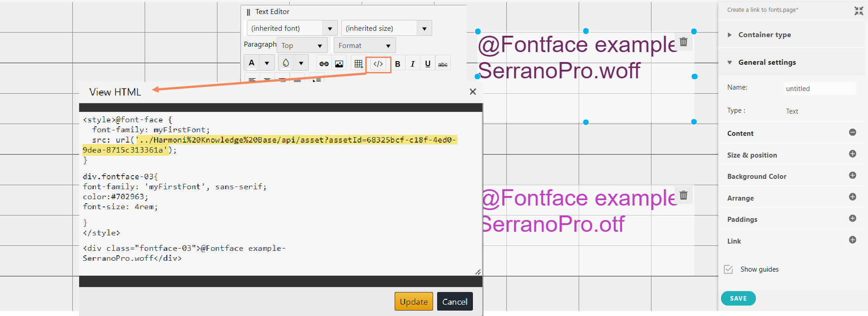This screenshot has height=316, width=868.
Task: Toggle underline formatting
Action: [x=428, y=64]
